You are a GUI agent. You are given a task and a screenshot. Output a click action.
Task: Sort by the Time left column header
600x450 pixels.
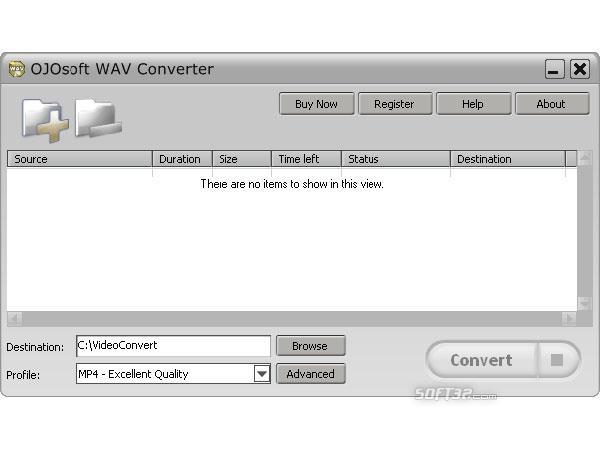(306, 159)
